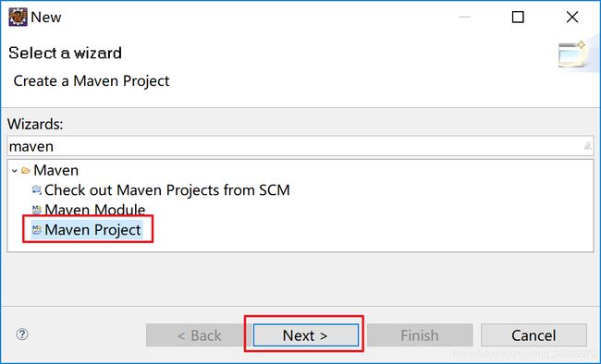The height and width of the screenshot is (364, 601).
Task: Select Check out Maven Projects from SCM
Action: pos(167,190)
